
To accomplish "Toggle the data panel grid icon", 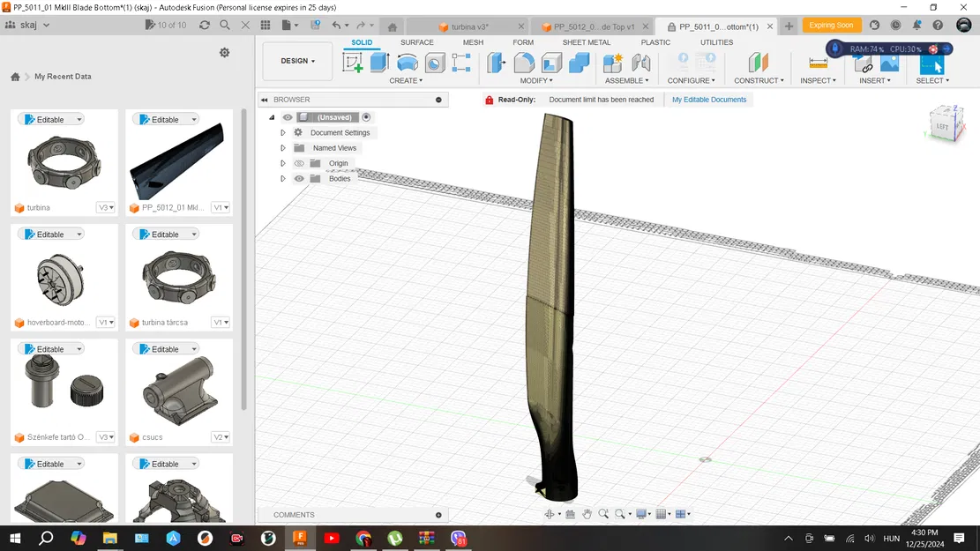I will (x=266, y=25).
